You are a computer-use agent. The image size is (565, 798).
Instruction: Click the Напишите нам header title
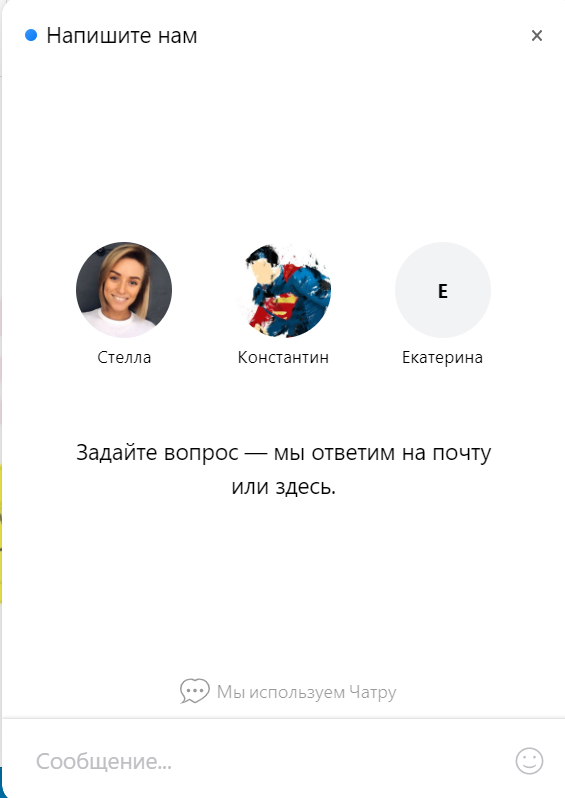(122, 36)
